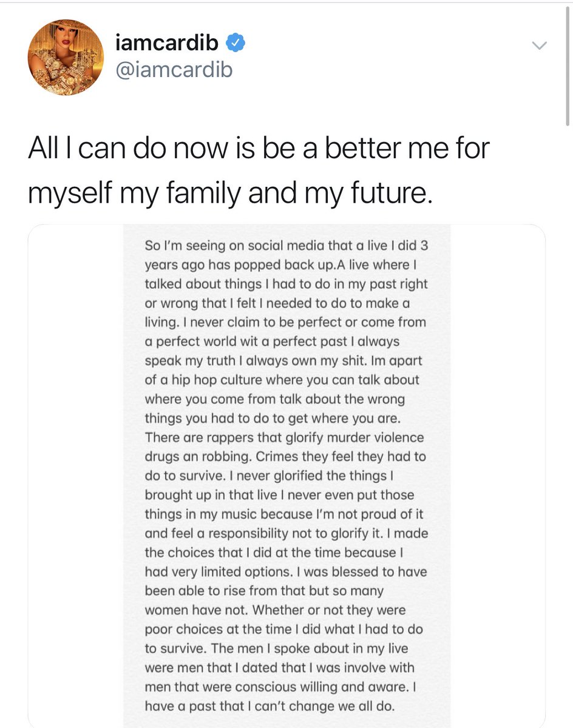The width and height of the screenshot is (573, 728).
Task: Open the iamcardib display name link
Action: [x=168, y=44]
